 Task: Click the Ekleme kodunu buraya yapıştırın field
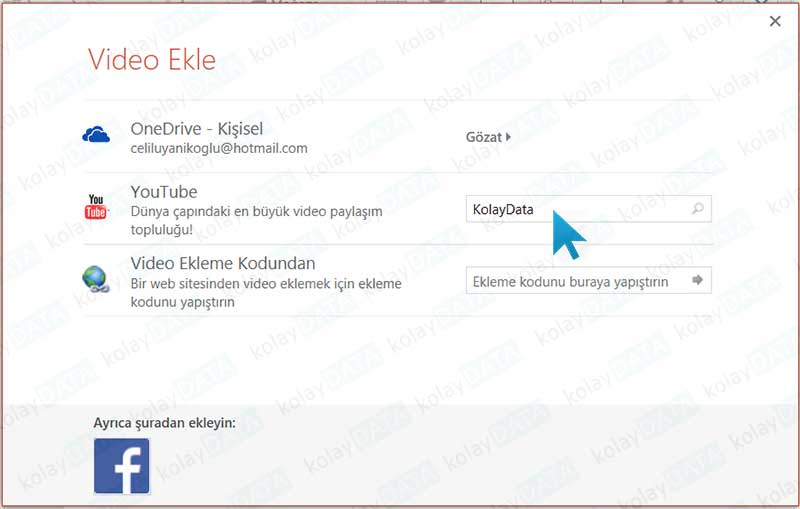588,280
